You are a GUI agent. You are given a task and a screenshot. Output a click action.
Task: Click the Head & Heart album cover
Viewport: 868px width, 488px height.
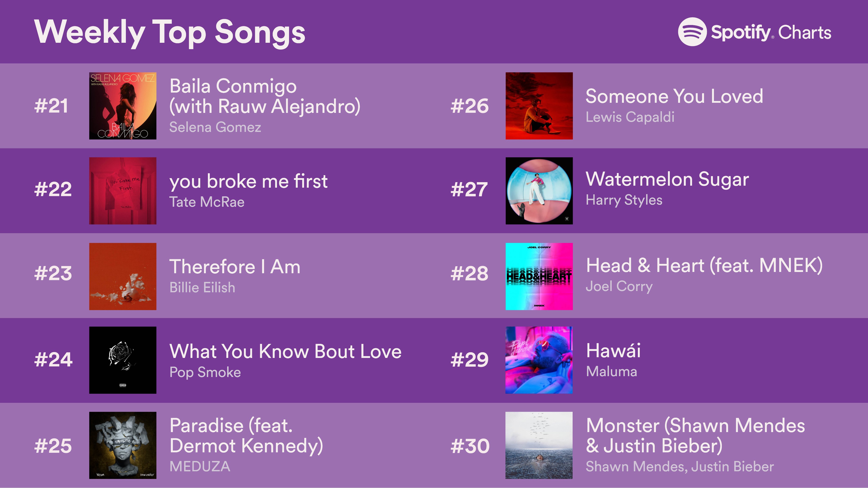pyautogui.click(x=539, y=276)
